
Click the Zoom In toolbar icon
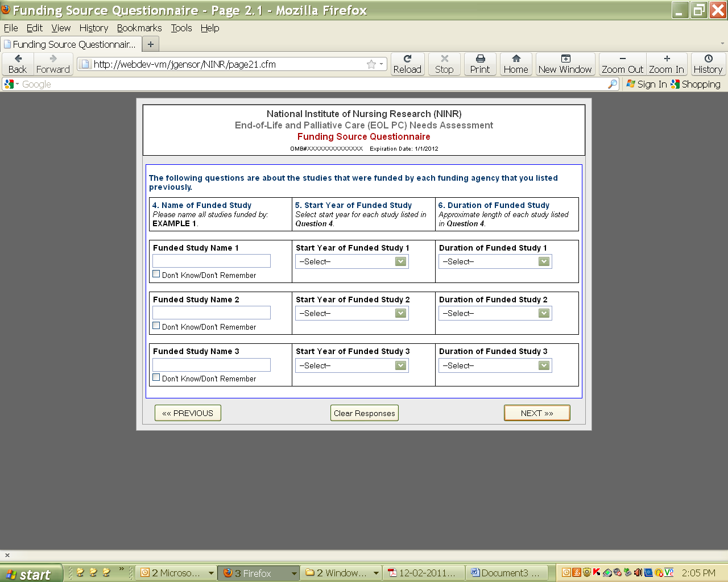(x=667, y=64)
